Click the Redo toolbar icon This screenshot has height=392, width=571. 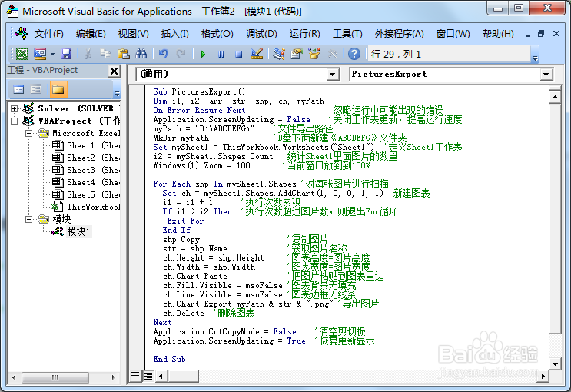click(181, 55)
